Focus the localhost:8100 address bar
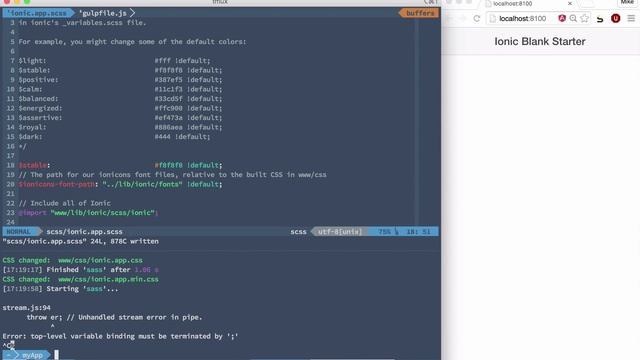 522,18
